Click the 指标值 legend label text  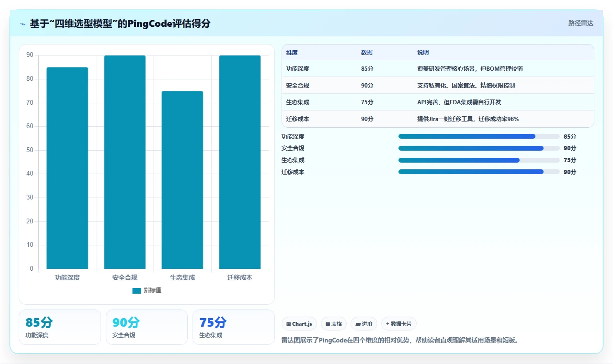[152, 290]
